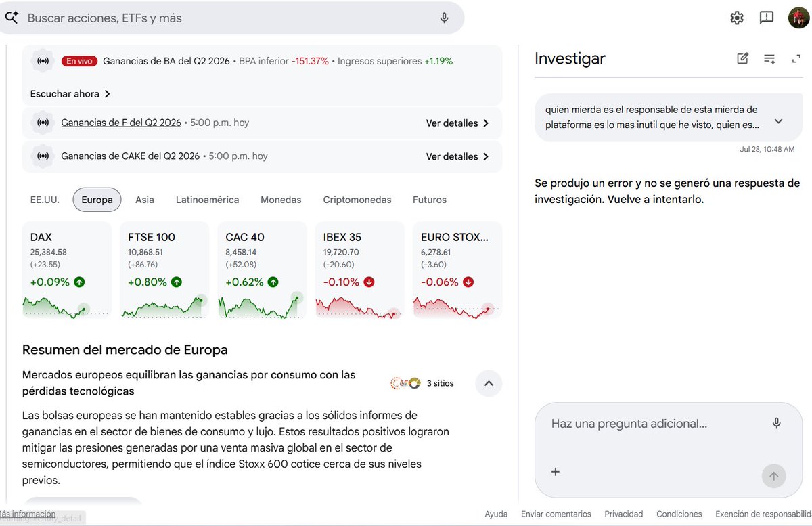Click the red down arrow on IBEX 35
Image resolution: width=812 pixels, height=526 pixels.
click(x=369, y=282)
